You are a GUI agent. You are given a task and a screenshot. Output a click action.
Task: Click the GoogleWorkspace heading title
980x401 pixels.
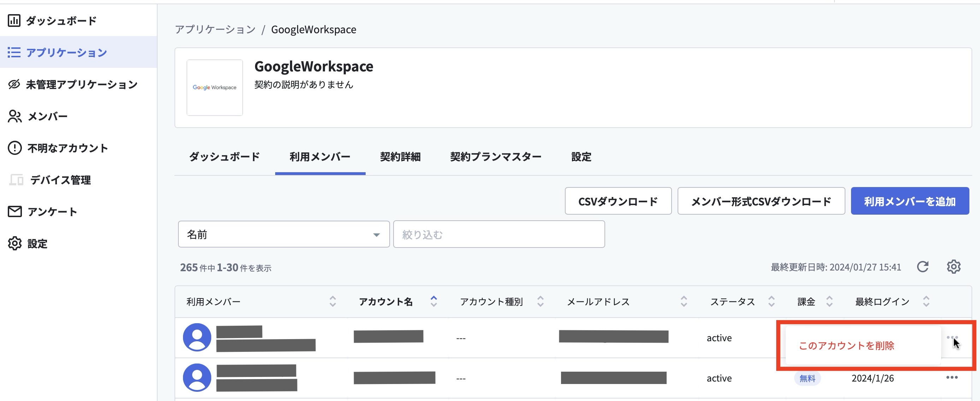(314, 66)
